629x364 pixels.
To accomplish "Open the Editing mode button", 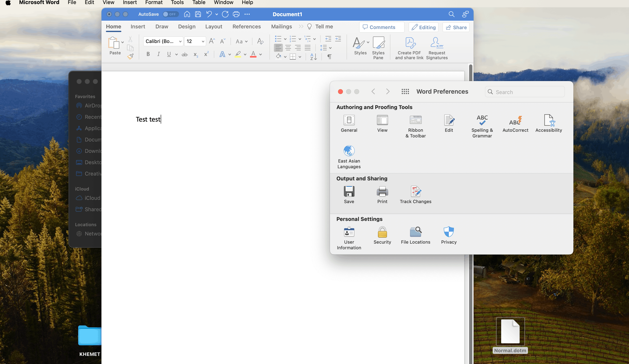I will click(423, 27).
